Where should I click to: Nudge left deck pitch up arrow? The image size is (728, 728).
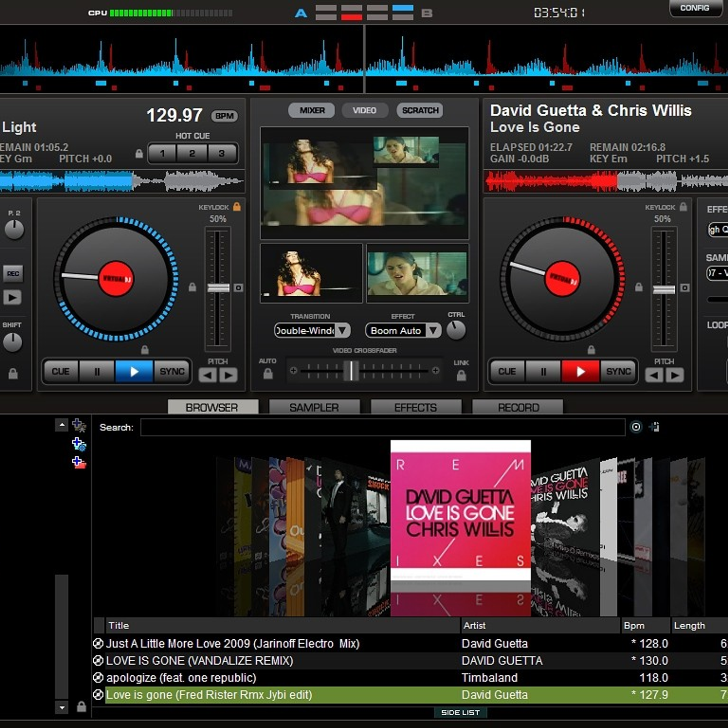pyautogui.click(x=228, y=375)
